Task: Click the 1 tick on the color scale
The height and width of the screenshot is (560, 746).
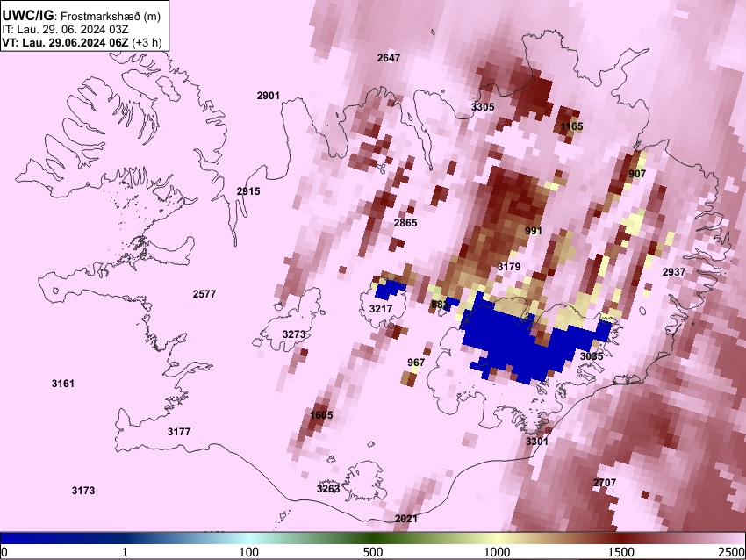Action: (x=125, y=552)
